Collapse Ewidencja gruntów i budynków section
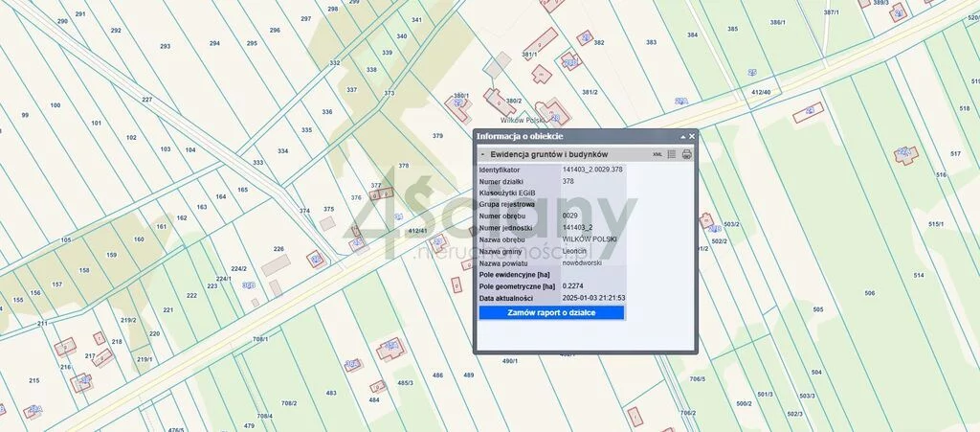Screen dimensions: 980x432 point(483,154)
